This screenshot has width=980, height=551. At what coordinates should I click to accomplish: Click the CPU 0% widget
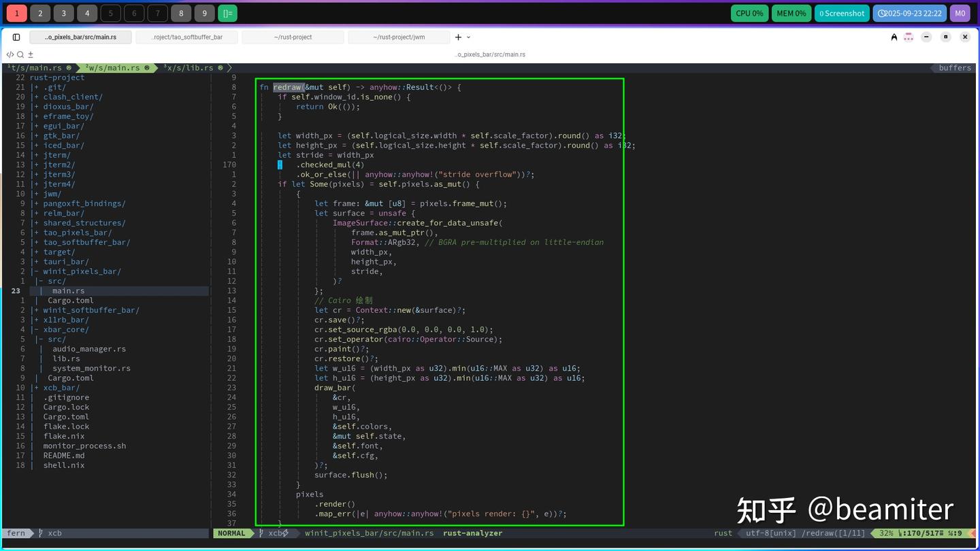pos(749,13)
